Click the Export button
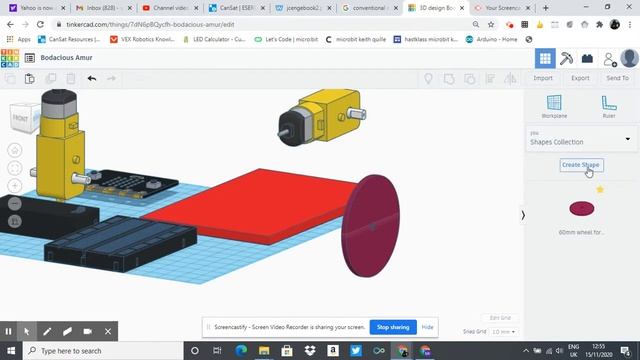 580,78
